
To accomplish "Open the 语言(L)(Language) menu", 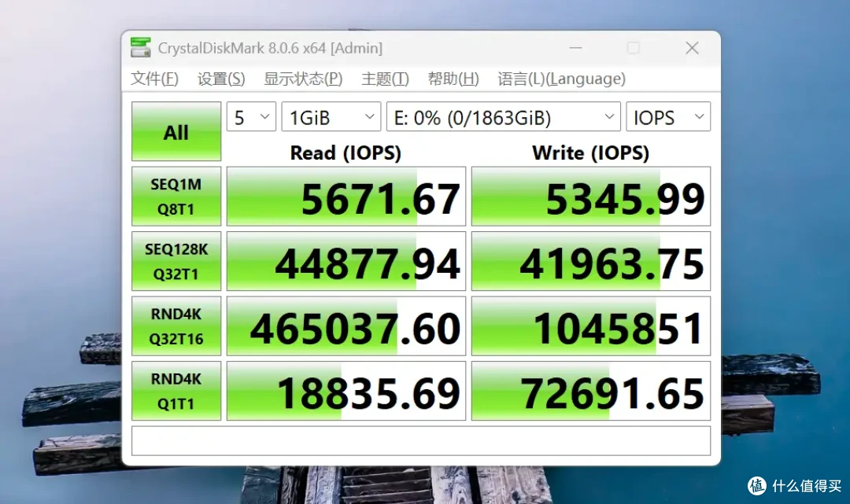I will 562,79.
